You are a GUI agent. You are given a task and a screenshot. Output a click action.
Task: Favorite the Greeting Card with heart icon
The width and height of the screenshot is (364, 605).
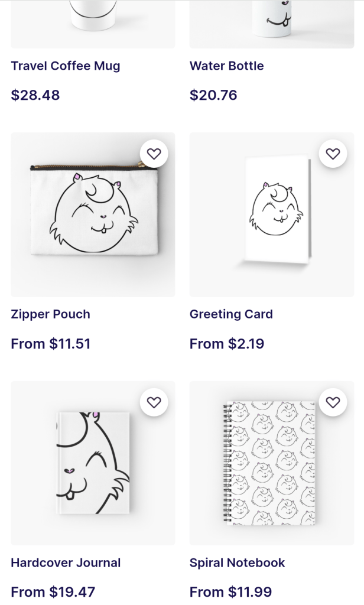point(333,154)
